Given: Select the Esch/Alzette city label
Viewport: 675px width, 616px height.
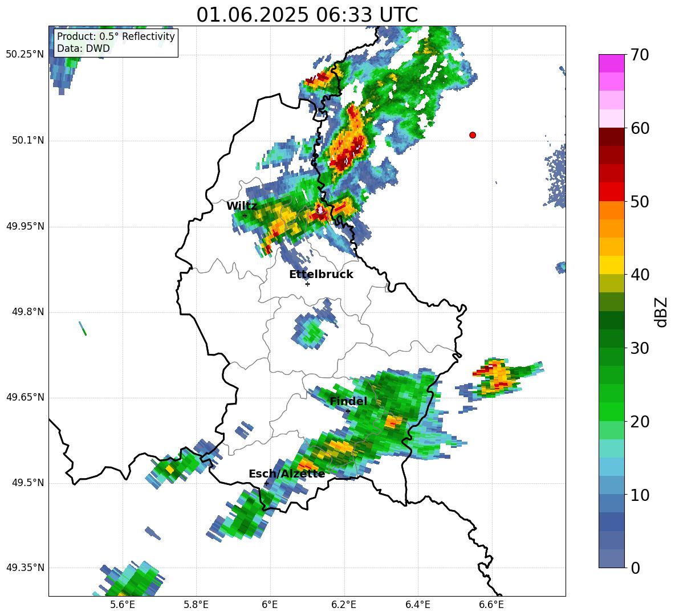Looking at the screenshot, I should (x=287, y=474).
